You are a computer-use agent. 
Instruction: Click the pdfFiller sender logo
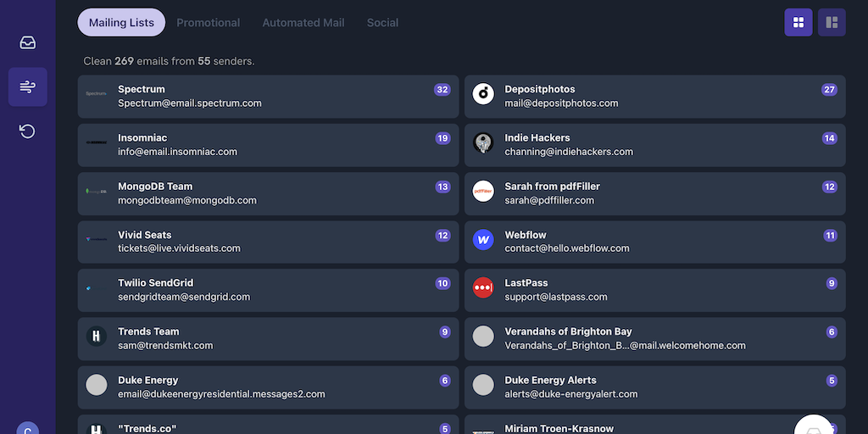point(483,192)
